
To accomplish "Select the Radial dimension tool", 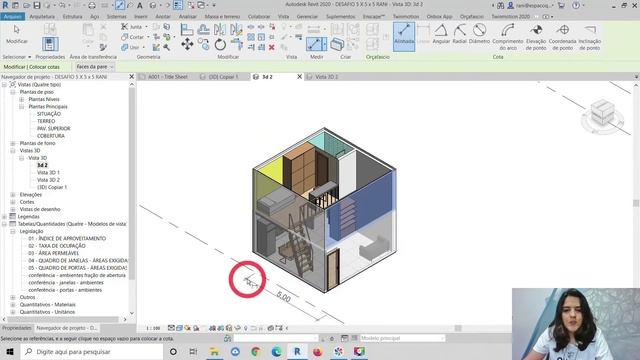I will [x=460, y=34].
